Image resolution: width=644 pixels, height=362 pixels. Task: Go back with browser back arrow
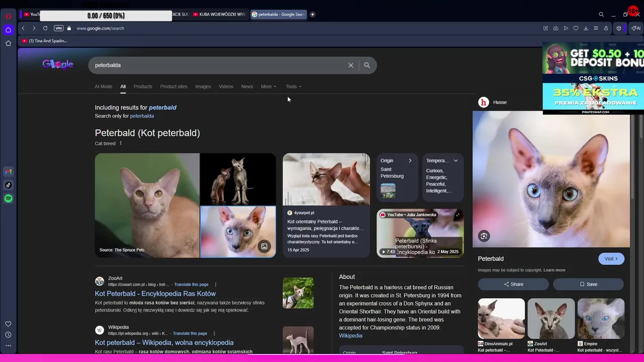tap(23, 28)
